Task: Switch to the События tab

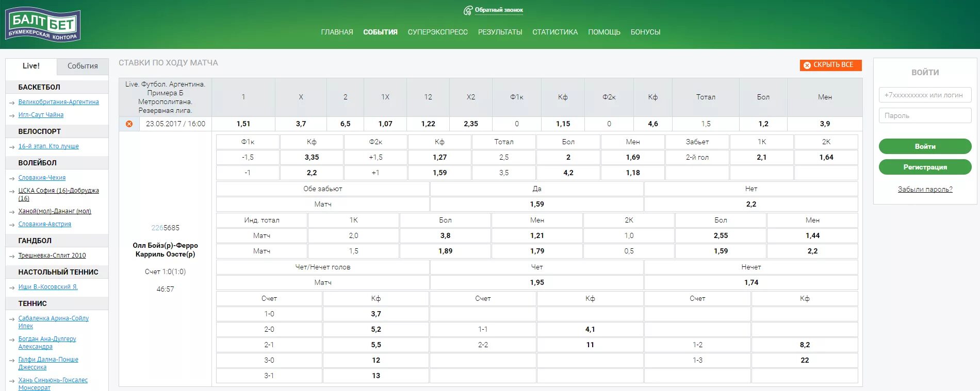Action: (x=83, y=66)
